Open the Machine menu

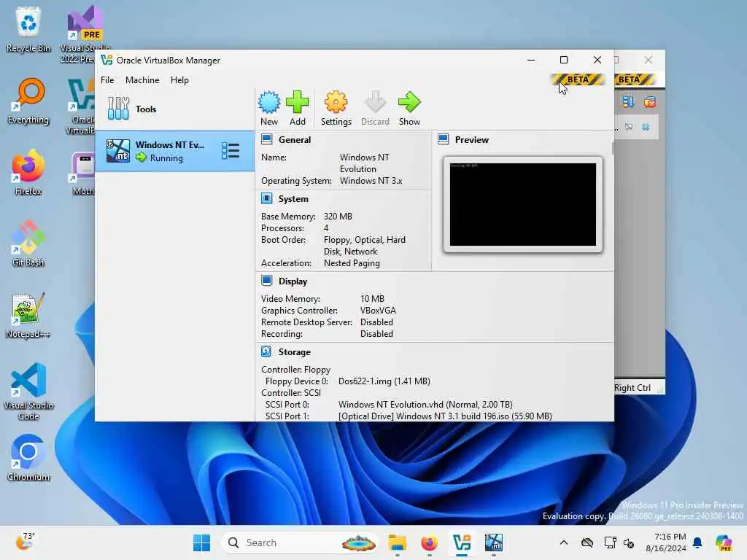point(142,80)
